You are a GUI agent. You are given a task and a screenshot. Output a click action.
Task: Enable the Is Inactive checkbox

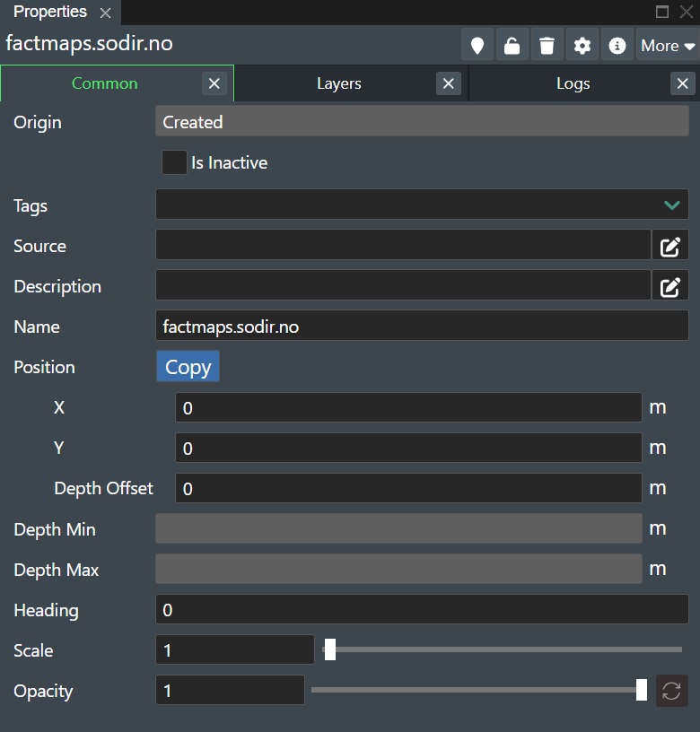[x=174, y=162]
